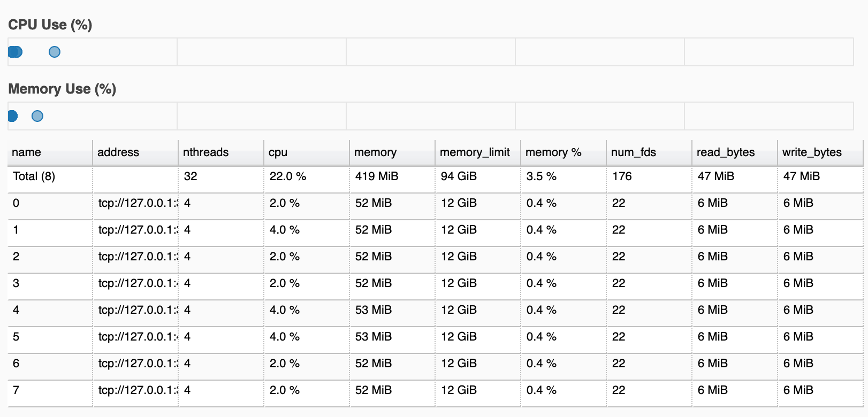Image resolution: width=868 pixels, height=417 pixels.
Task: Sort table by the name column header
Action: click(x=27, y=152)
